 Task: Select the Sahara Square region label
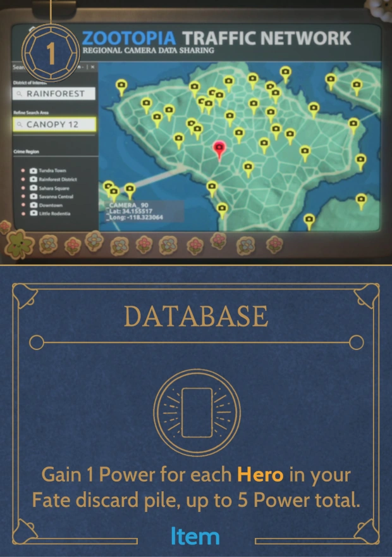pyautogui.click(x=54, y=188)
